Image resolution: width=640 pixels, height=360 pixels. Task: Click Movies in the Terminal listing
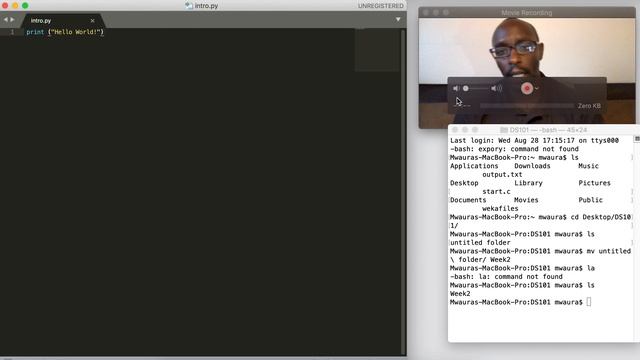click(x=526, y=200)
